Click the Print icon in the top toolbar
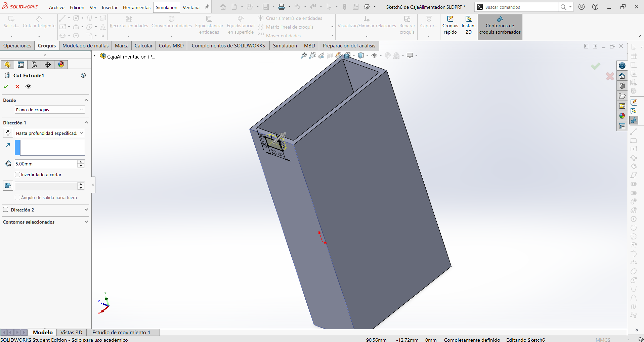Viewport: 644px width, 342px height. click(x=282, y=7)
